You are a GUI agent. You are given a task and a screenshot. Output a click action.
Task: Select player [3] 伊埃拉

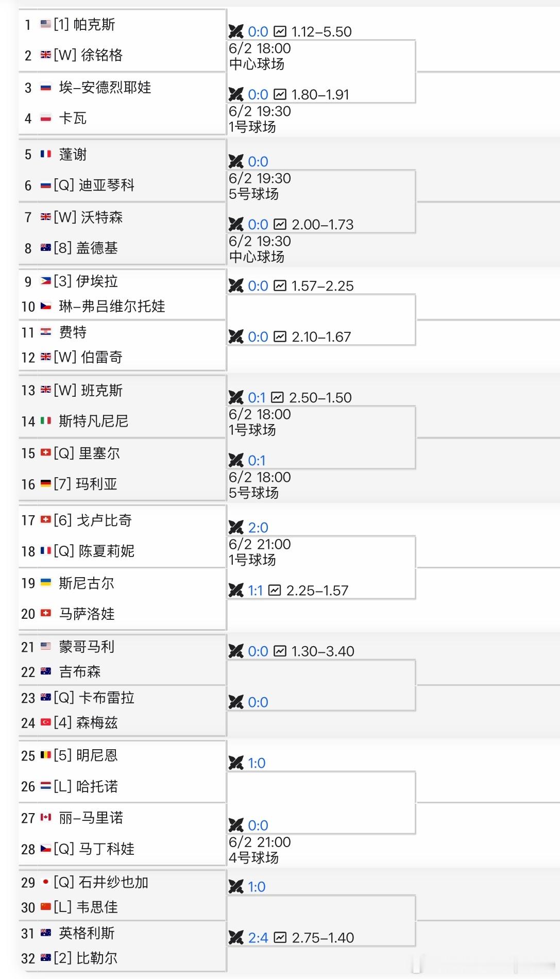86,281
